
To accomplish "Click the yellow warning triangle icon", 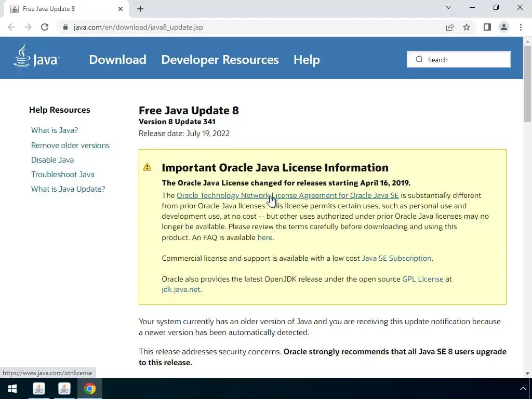I will click(x=147, y=167).
